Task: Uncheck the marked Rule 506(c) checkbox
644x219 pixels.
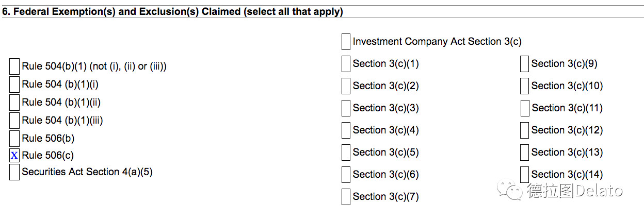Action: click(x=14, y=155)
